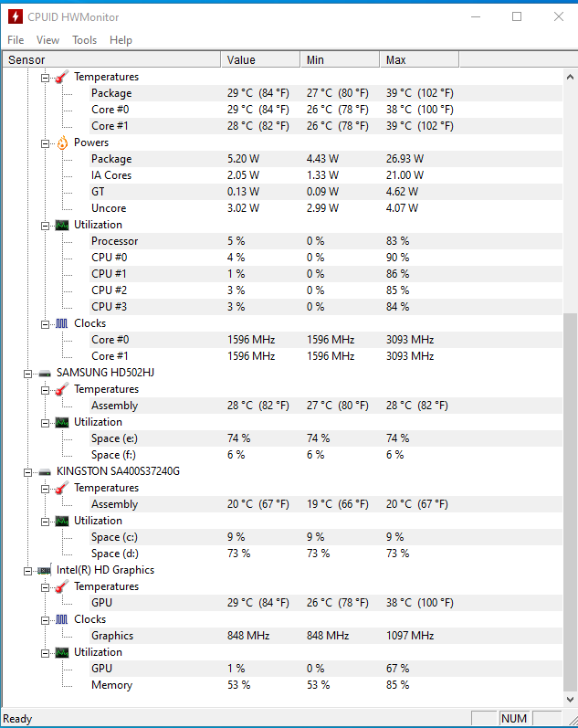Collapse the KINGSTON SA400S37240G node
This screenshot has width=578, height=728.
[28, 472]
